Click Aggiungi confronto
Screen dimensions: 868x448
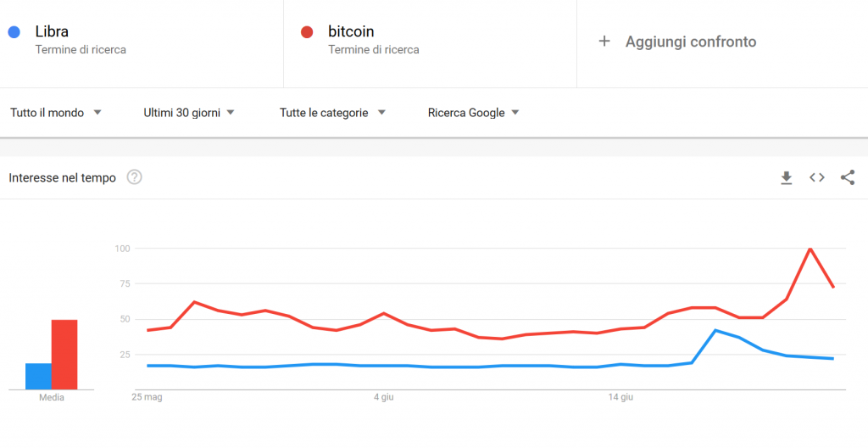(691, 42)
